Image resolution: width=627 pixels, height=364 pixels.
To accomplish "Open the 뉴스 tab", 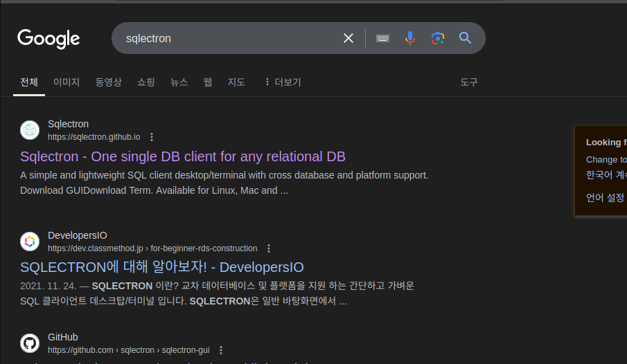I will (x=179, y=82).
